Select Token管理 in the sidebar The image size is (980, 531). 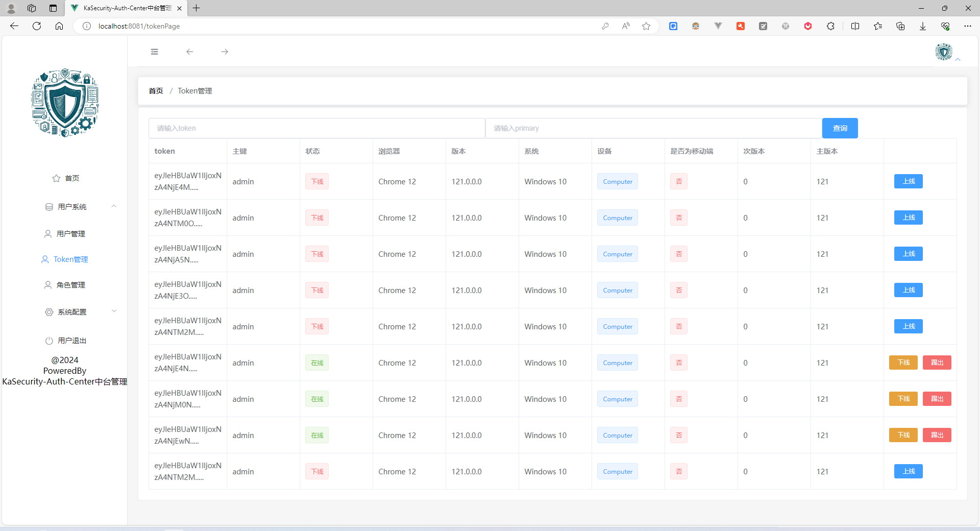click(x=65, y=259)
